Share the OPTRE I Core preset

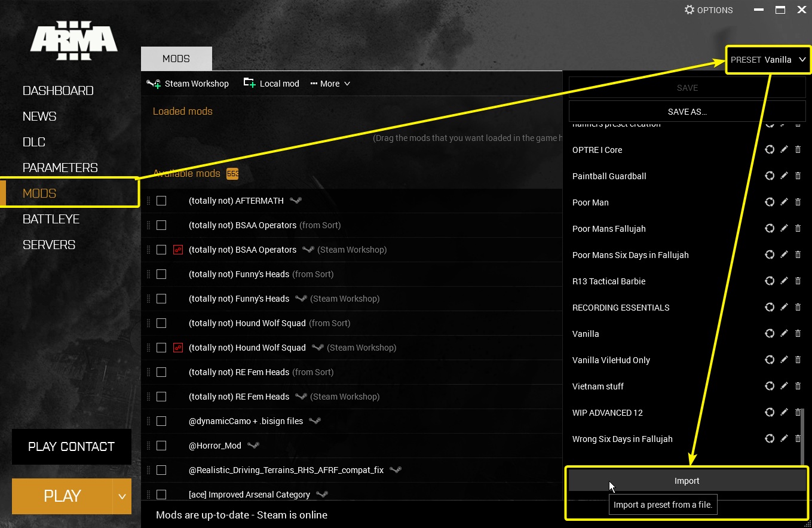tap(770, 149)
